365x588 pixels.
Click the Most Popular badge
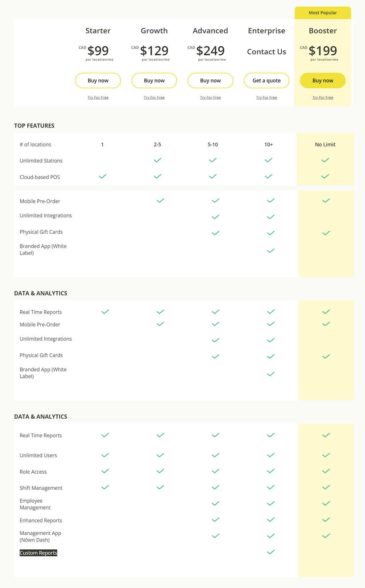tap(323, 13)
